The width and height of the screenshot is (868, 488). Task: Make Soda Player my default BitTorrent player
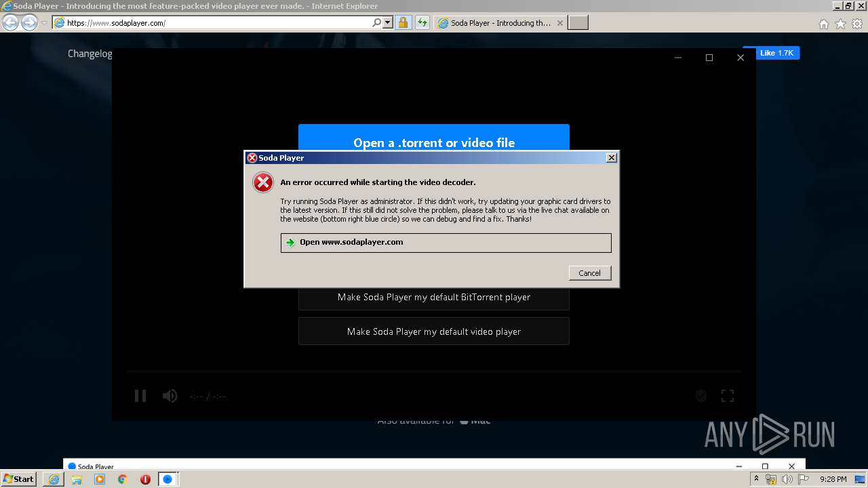[x=434, y=297]
